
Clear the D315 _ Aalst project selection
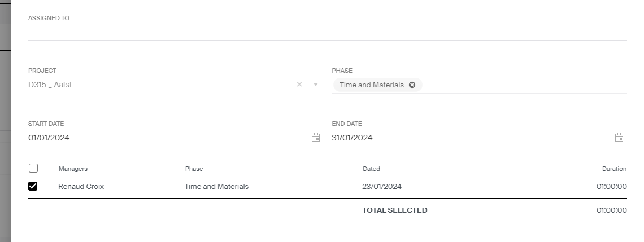(x=299, y=85)
